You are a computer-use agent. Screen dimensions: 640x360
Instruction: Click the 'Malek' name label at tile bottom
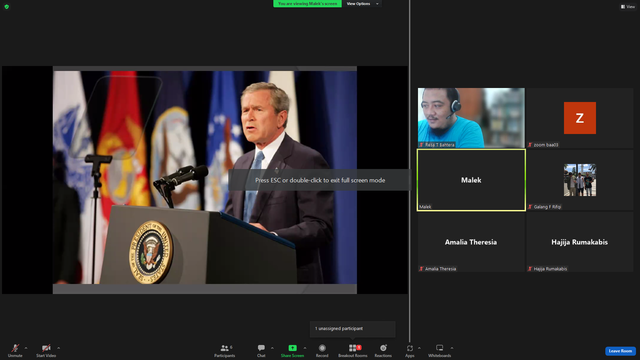coord(425,207)
